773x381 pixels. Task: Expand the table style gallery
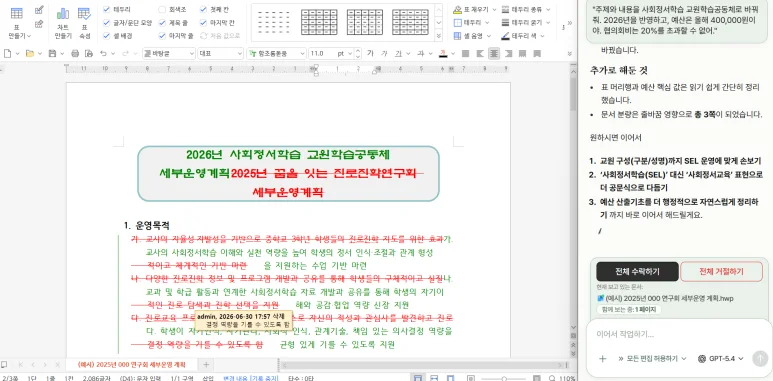click(x=438, y=36)
